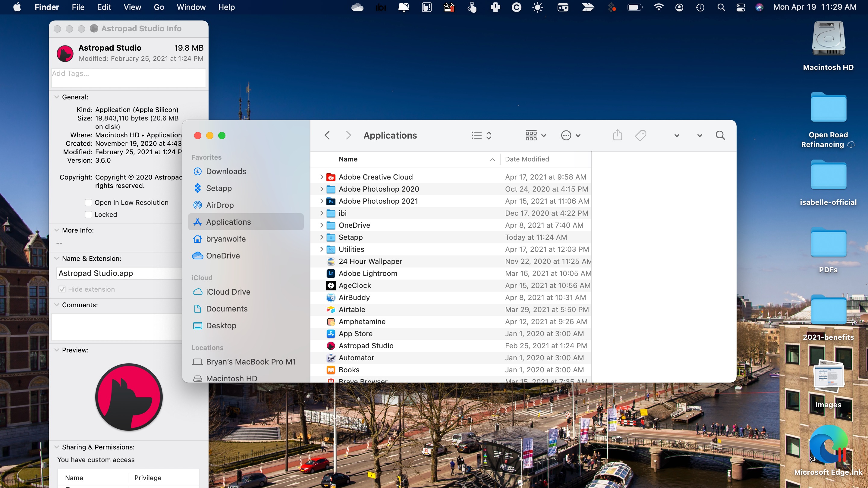Click the Comments text box
Viewport: 868px width, 488px height.
coord(117,327)
